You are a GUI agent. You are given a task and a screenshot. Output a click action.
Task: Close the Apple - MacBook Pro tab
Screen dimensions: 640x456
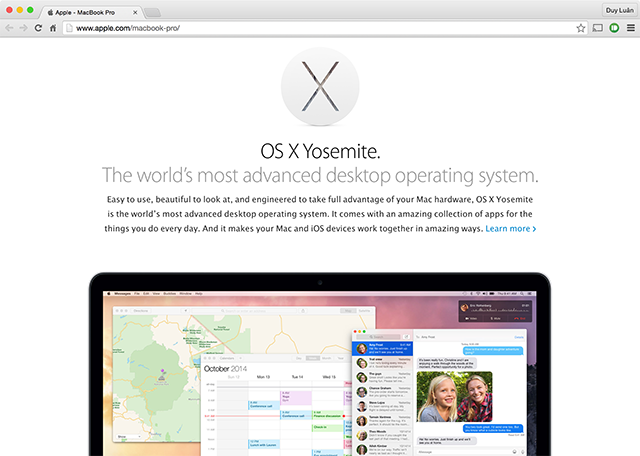click(x=136, y=10)
